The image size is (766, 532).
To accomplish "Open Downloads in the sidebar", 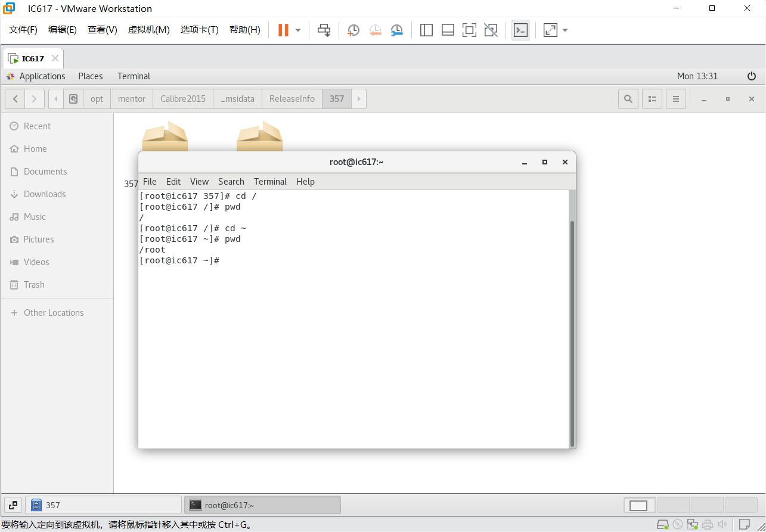I will [57, 194].
